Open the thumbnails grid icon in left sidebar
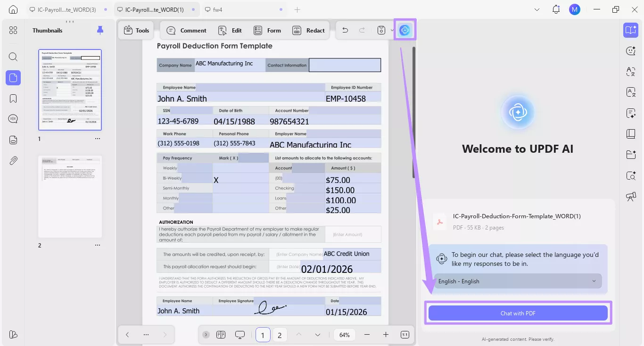The height and width of the screenshot is (346, 644). [13, 30]
